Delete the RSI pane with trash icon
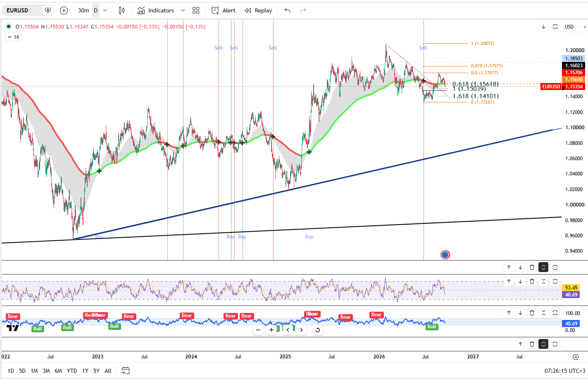Screen dimensions: 588x379 [532, 281]
